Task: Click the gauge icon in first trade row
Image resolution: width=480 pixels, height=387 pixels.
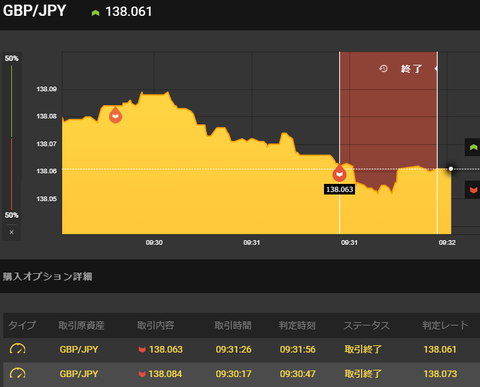Action: 18,349
